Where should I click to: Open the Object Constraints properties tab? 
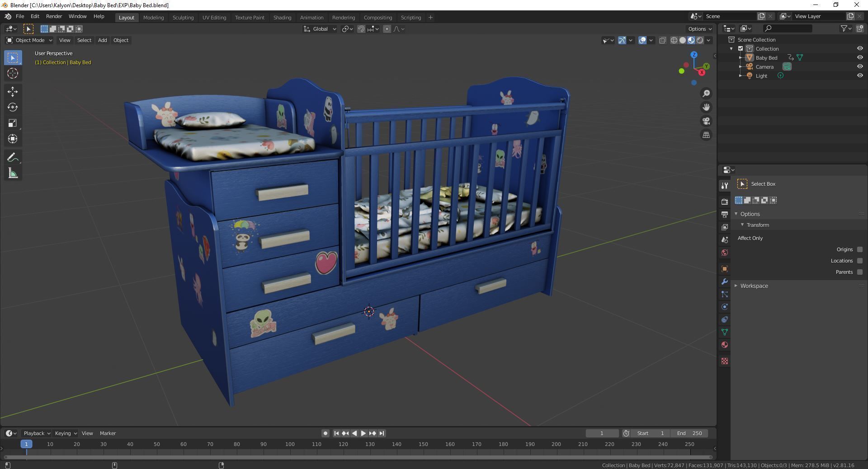725,319
